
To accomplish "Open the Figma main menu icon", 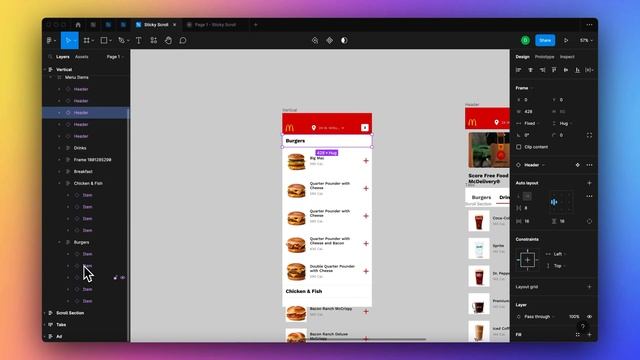I will tap(49, 40).
